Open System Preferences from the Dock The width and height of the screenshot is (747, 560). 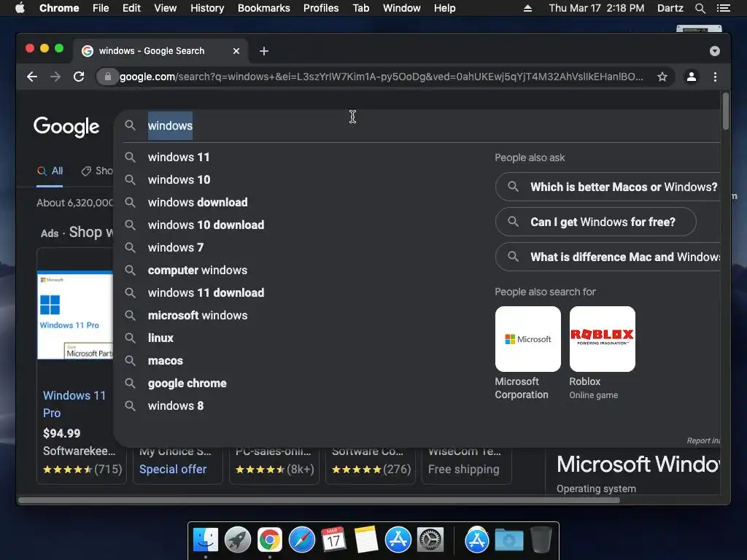click(x=430, y=540)
